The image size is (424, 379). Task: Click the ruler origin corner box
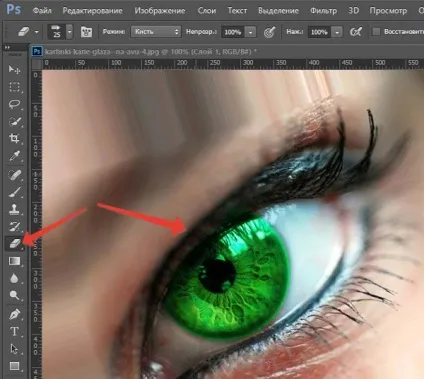[36, 64]
